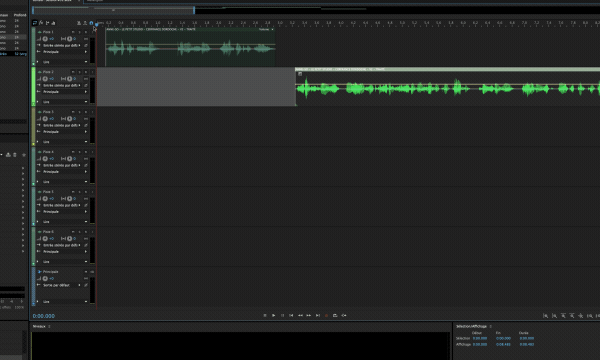Mute Piste 3 with its M button
The image size is (600, 360).
[73, 112]
